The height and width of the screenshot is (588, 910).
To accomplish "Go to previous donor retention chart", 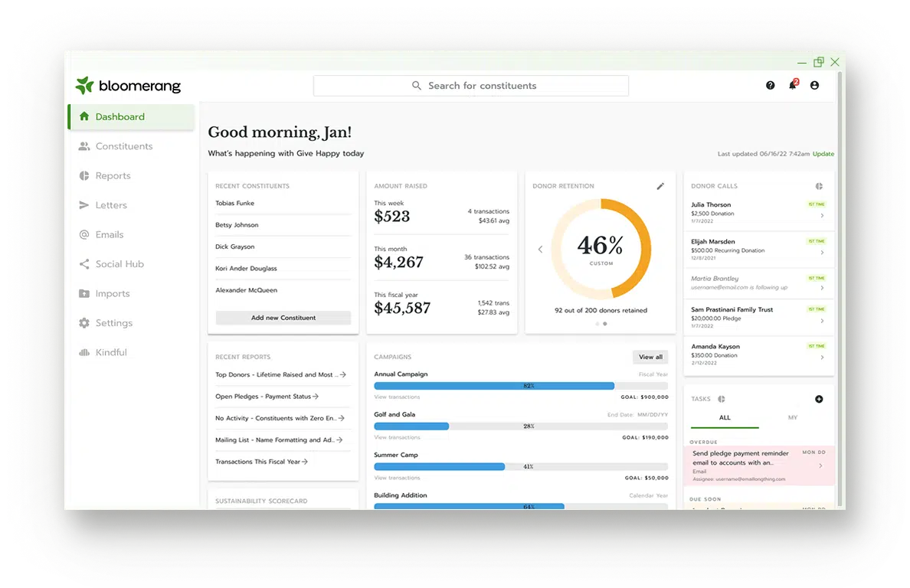I will pos(540,250).
